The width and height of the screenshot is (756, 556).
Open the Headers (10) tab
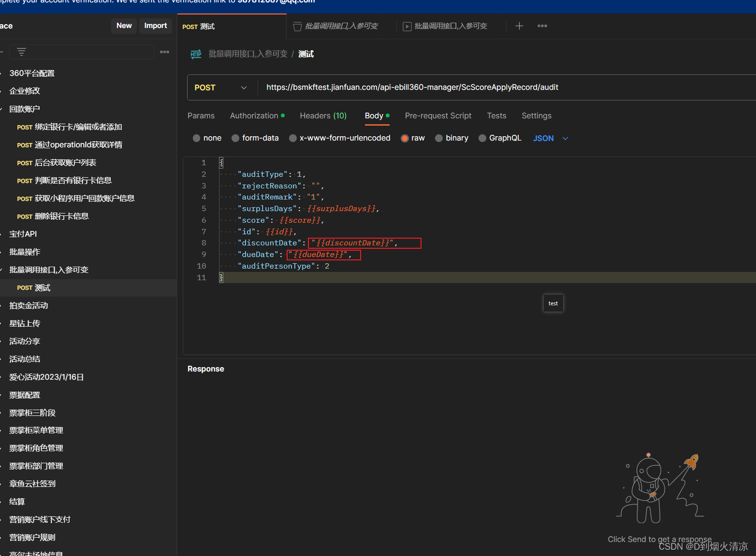(x=323, y=116)
